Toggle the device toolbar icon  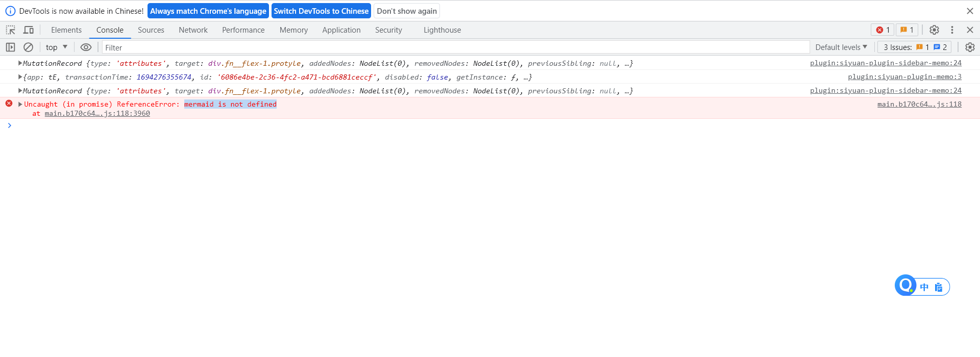[29, 30]
